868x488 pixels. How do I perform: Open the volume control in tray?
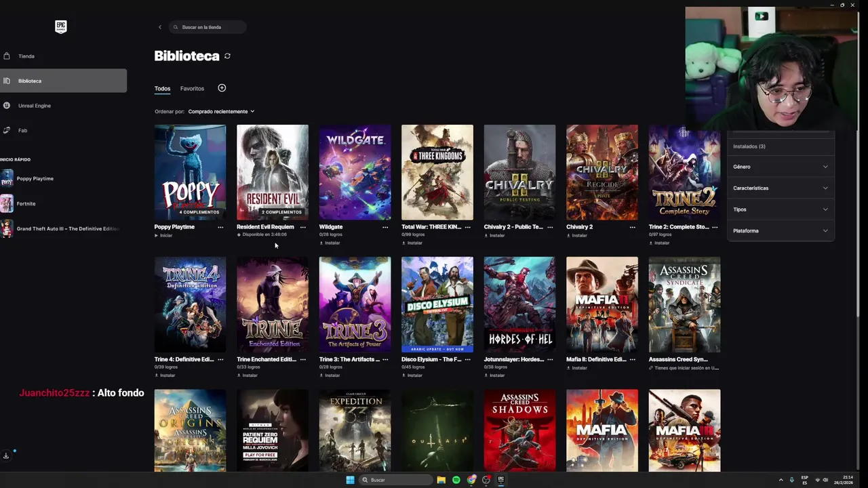[x=825, y=480]
